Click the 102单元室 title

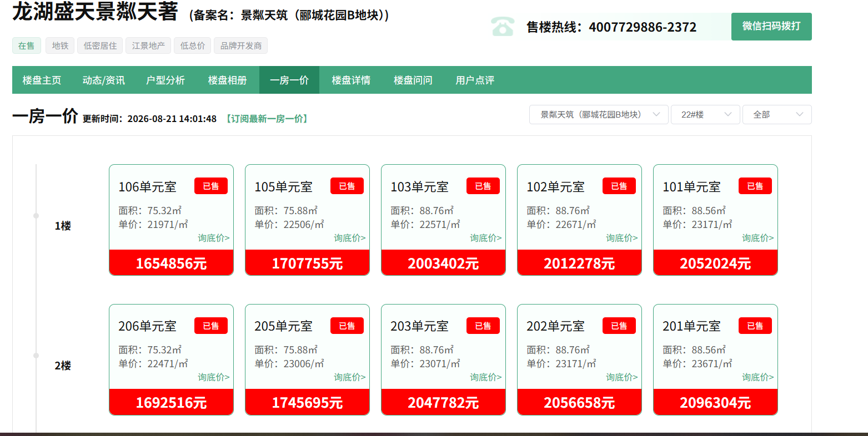coord(555,187)
